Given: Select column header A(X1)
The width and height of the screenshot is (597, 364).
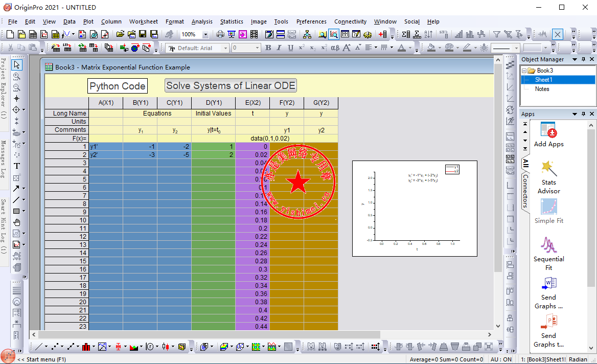Looking at the screenshot, I should [106, 103].
